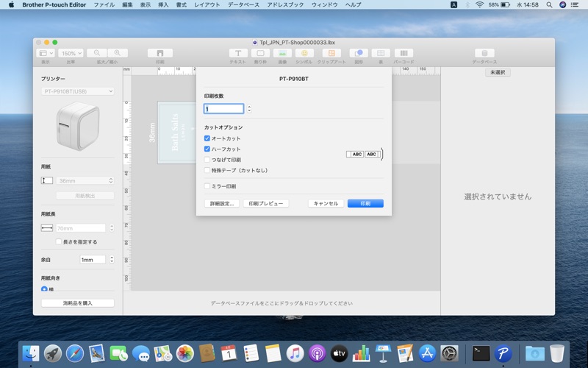The image size is (588, 368).
Task: Open the データベース toolbar icon
Action: (484, 53)
